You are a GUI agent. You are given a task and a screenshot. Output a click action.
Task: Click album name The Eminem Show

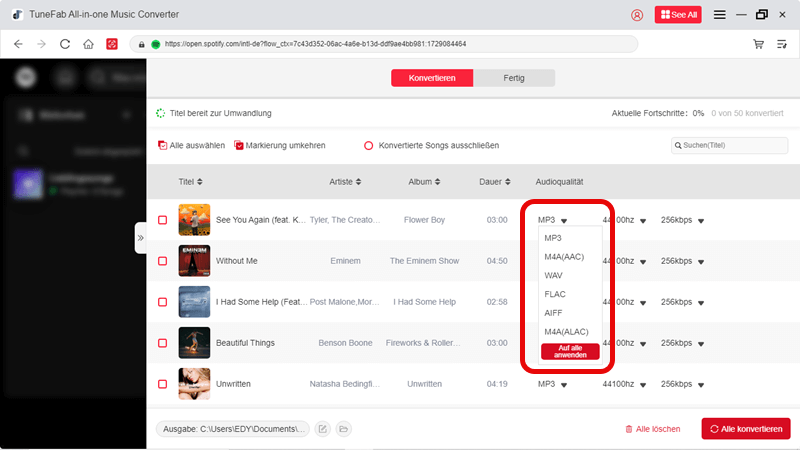click(x=424, y=261)
